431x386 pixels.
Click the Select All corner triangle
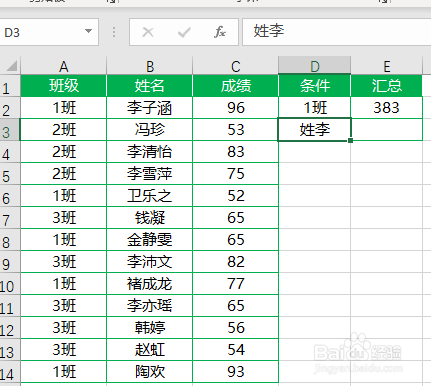(x=12, y=66)
